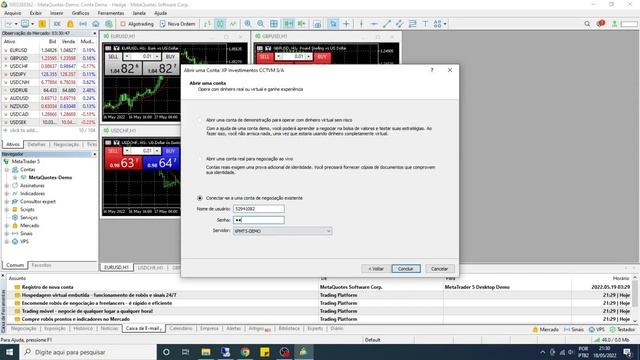Select the Fibonacci retracement tool icon

(x=412, y=24)
